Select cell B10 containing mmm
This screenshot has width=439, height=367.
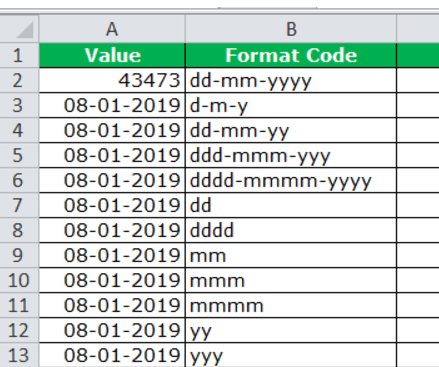coord(291,280)
